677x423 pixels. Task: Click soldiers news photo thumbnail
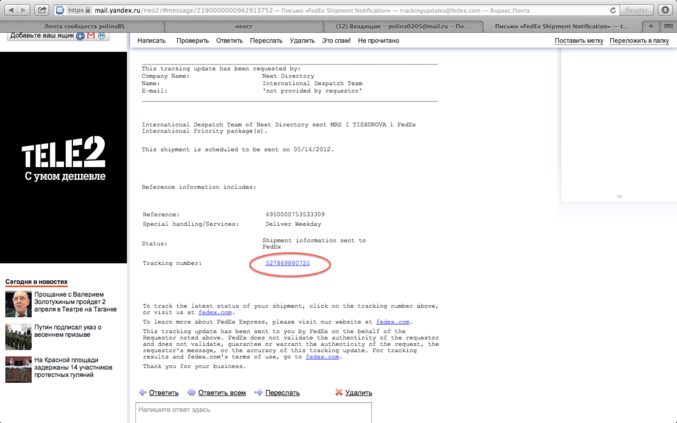[18, 337]
